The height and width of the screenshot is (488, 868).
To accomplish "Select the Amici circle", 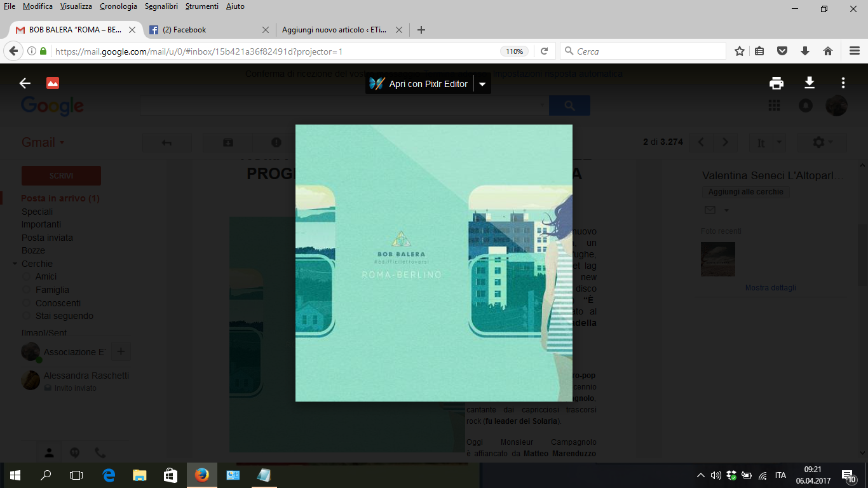I will pyautogui.click(x=46, y=276).
